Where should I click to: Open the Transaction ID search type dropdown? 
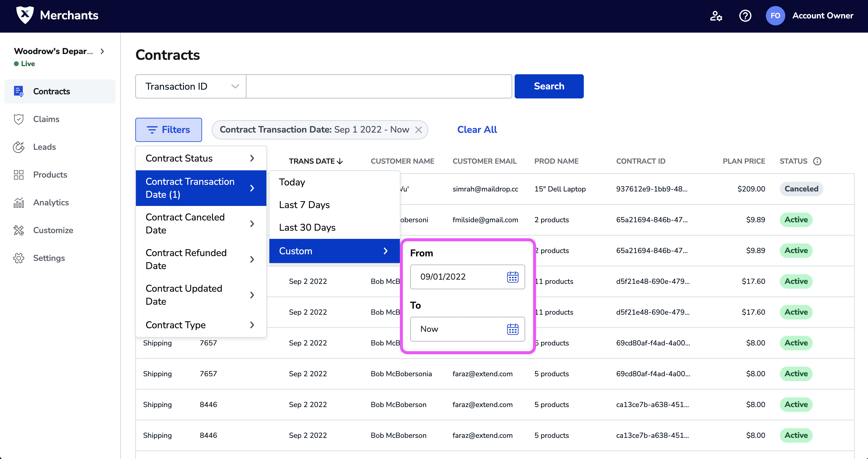tap(191, 87)
